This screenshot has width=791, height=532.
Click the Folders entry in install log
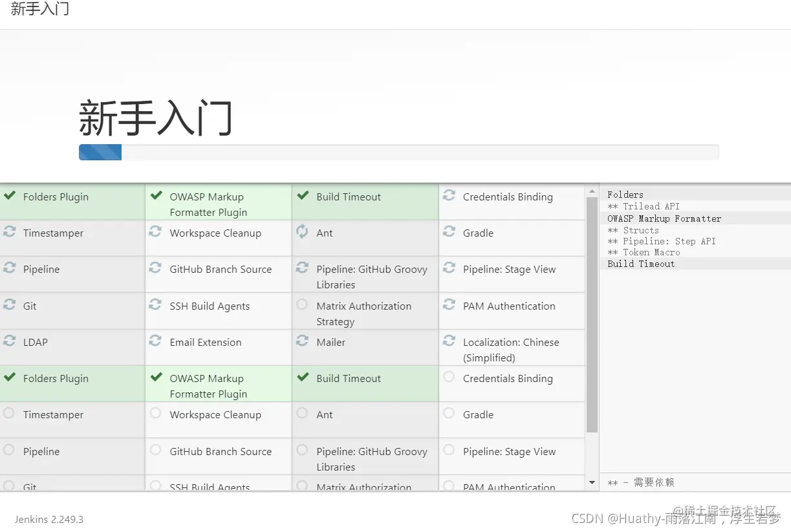pos(625,195)
